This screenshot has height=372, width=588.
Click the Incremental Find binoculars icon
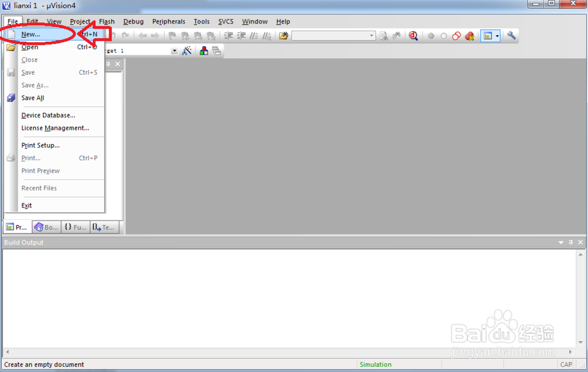tap(396, 36)
